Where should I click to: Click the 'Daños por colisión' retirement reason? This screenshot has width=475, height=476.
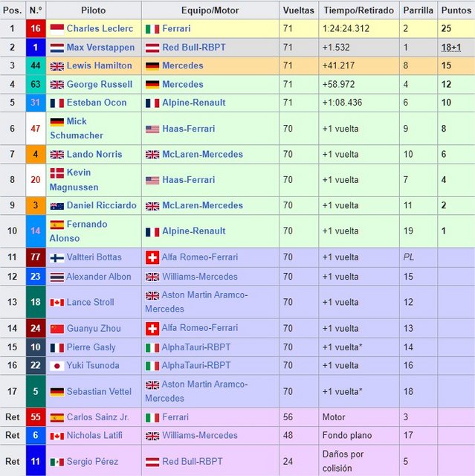point(343,461)
